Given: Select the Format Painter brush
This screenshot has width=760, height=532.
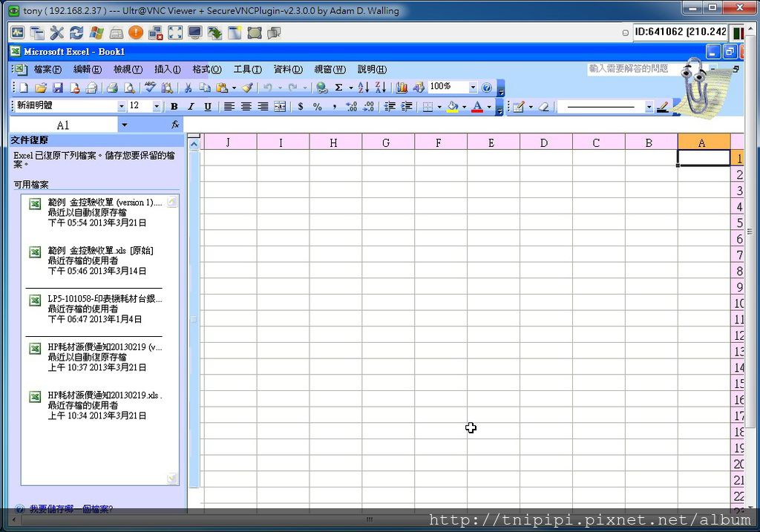Looking at the screenshot, I should click(x=247, y=88).
